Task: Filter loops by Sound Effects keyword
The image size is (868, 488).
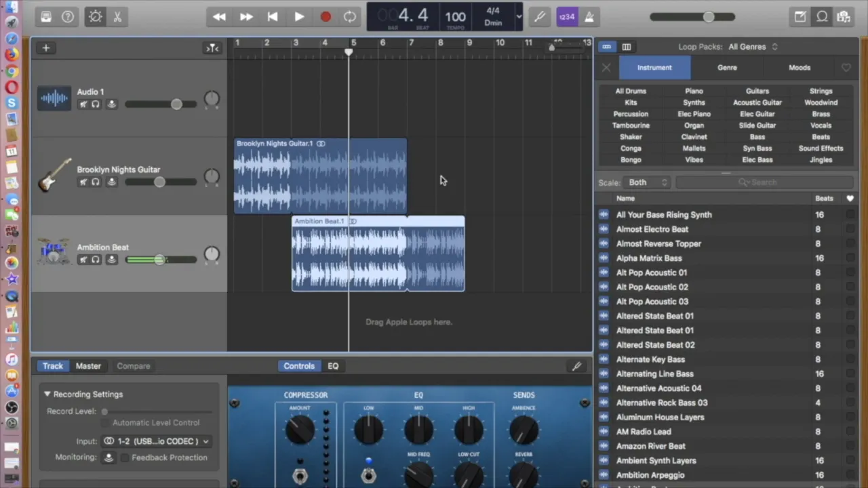Action: (x=821, y=148)
